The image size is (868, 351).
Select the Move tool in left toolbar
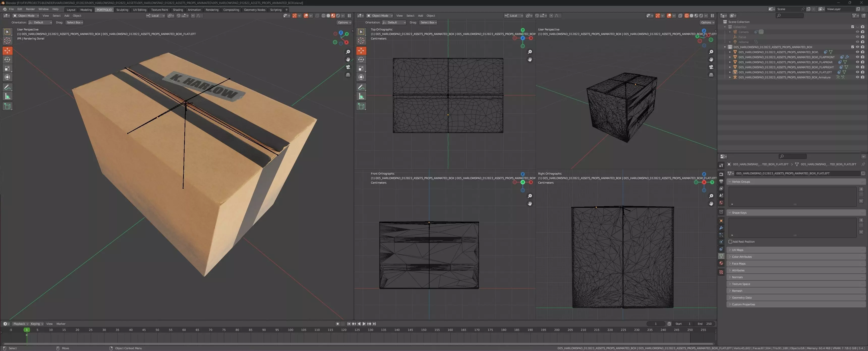(x=7, y=50)
